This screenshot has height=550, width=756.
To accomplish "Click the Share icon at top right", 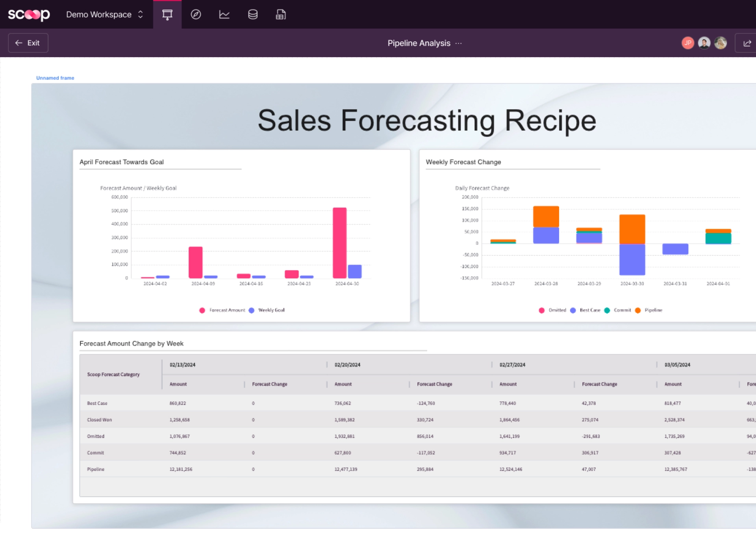I will pos(747,43).
